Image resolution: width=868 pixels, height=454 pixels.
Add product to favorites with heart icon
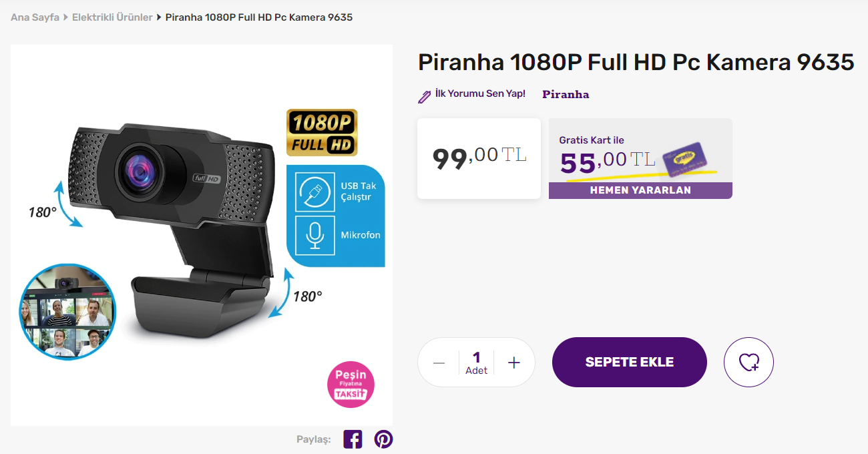pos(748,362)
